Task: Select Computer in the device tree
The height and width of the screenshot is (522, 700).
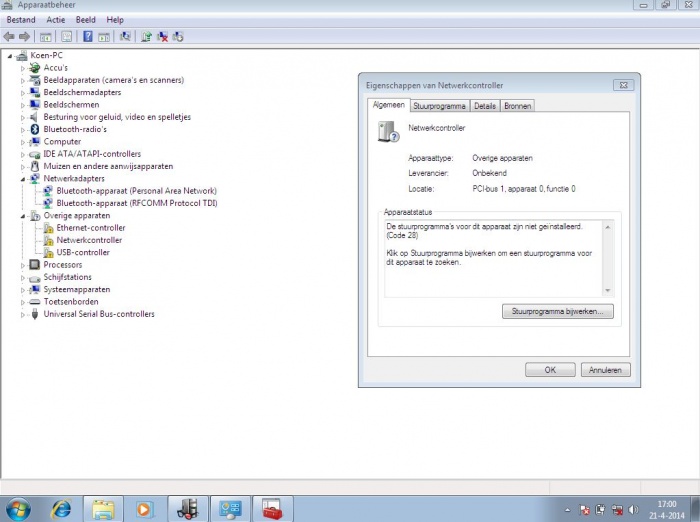Action: [x=62, y=142]
